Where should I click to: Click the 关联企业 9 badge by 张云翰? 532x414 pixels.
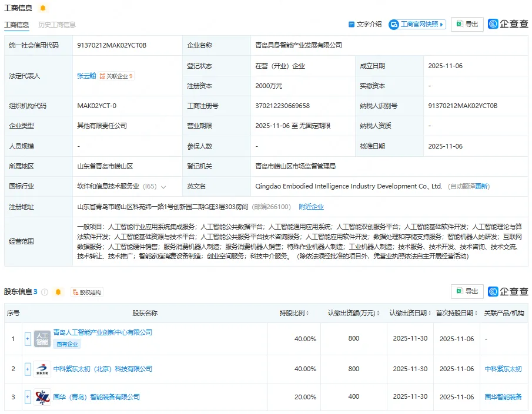coord(116,76)
